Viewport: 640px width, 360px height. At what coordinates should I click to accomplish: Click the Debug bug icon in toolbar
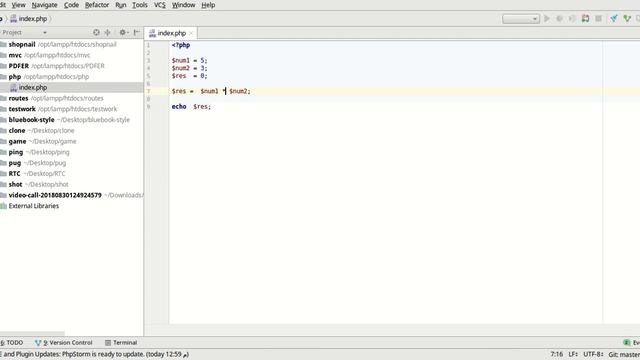(x=560, y=19)
